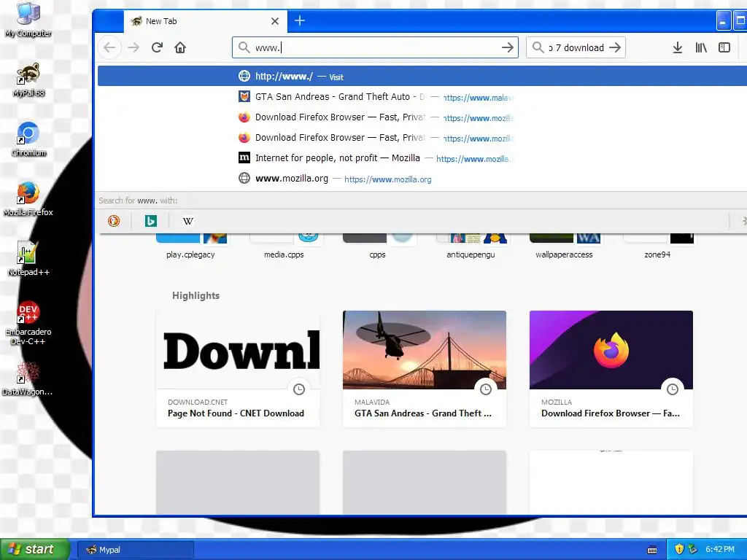Select the New Tab tab
This screenshot has height=560, width=747.
(x=205, y=21)
